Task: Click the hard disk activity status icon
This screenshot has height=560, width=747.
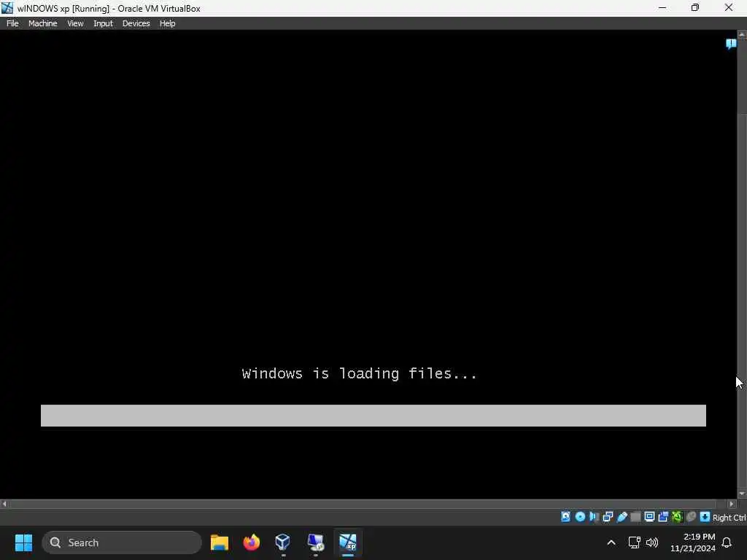Action: (565, 517)
